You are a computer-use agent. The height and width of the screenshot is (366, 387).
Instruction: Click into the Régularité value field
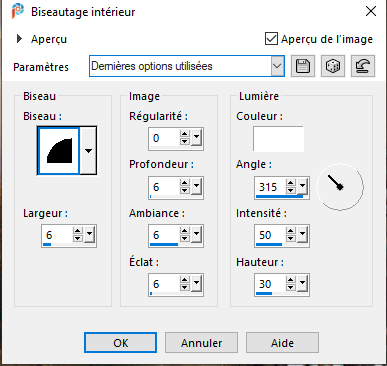pyautogui.click(x=164, y=138)
